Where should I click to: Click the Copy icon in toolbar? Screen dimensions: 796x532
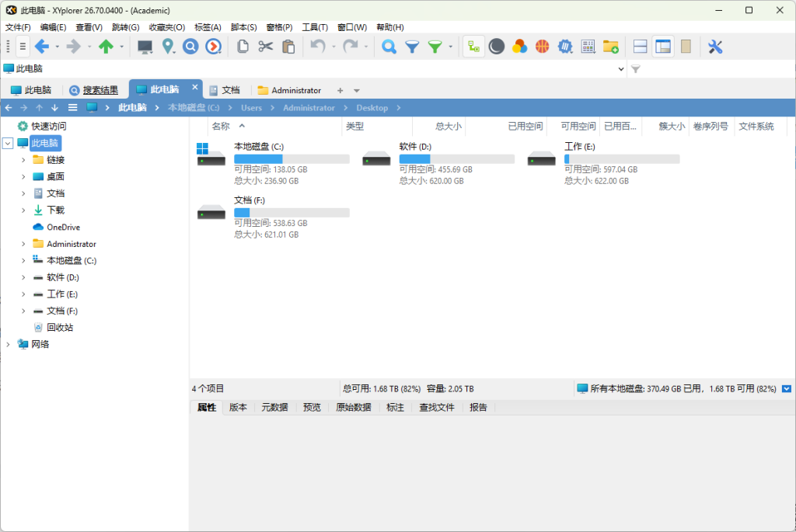click(x=243, y=47)
